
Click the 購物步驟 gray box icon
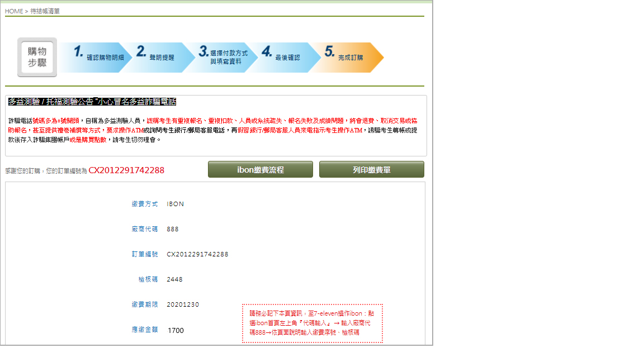[x=37, y=58]
